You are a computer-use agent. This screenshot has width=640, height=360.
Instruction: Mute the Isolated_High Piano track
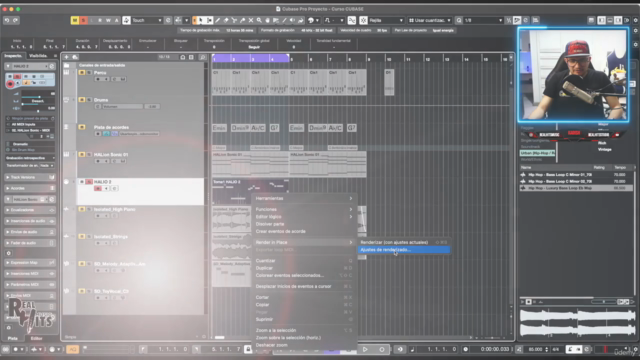[82, 209]
